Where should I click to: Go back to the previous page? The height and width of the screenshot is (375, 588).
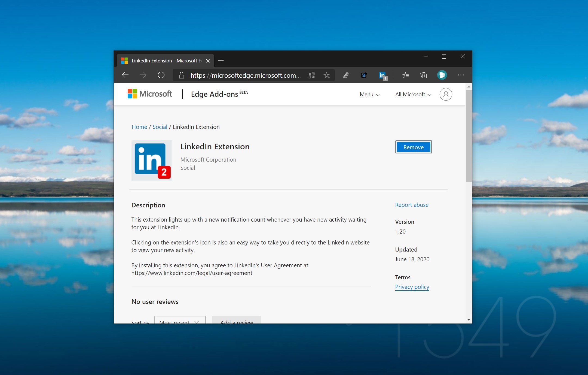pos(125,75)
